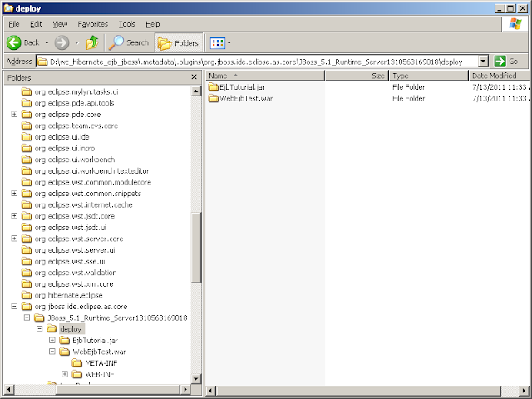
Task: Click the Go button
Action: pos(507,62)
